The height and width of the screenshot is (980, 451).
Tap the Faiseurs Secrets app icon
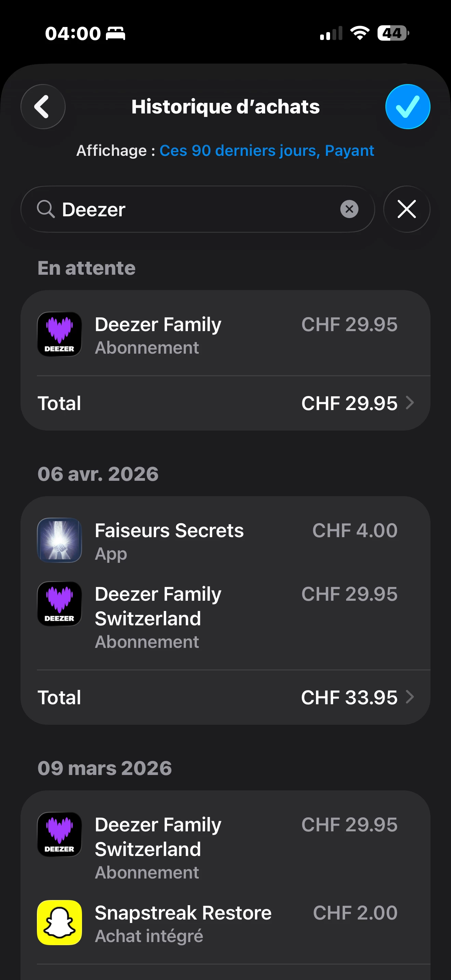click(x=59, y=540)
